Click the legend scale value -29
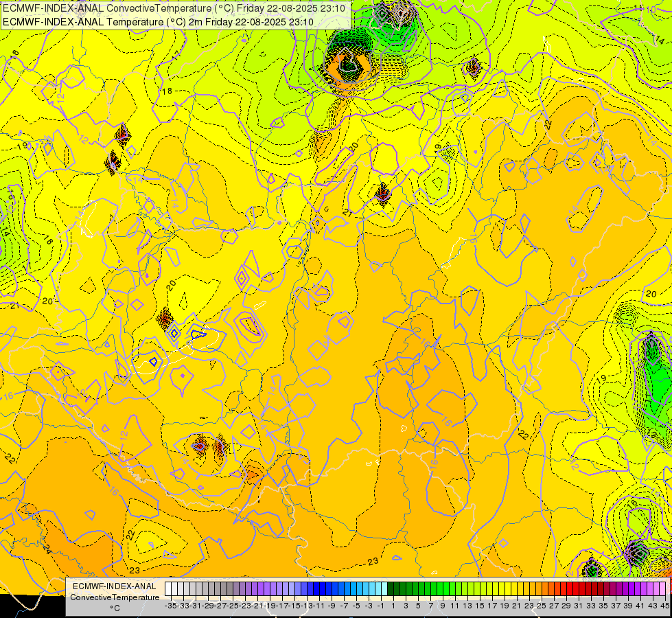The width and height of the screenshot is (672, 618). pos(208,606)
